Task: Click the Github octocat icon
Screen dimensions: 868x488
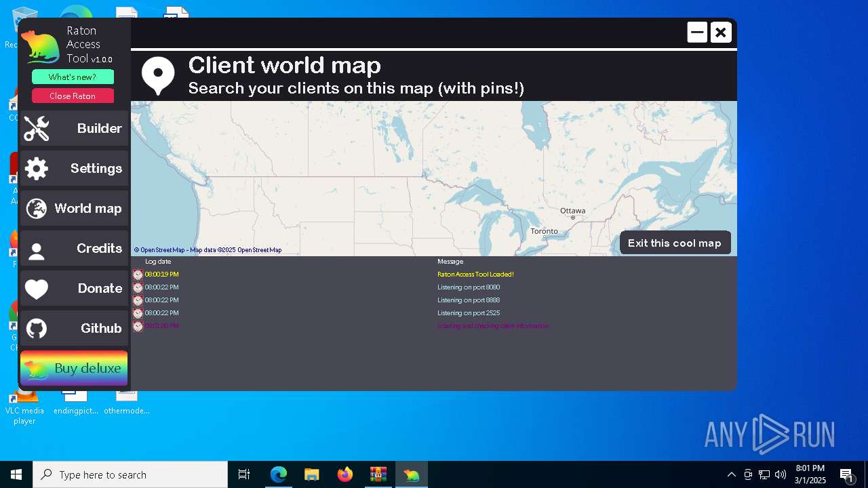Action: click(37, 329)
